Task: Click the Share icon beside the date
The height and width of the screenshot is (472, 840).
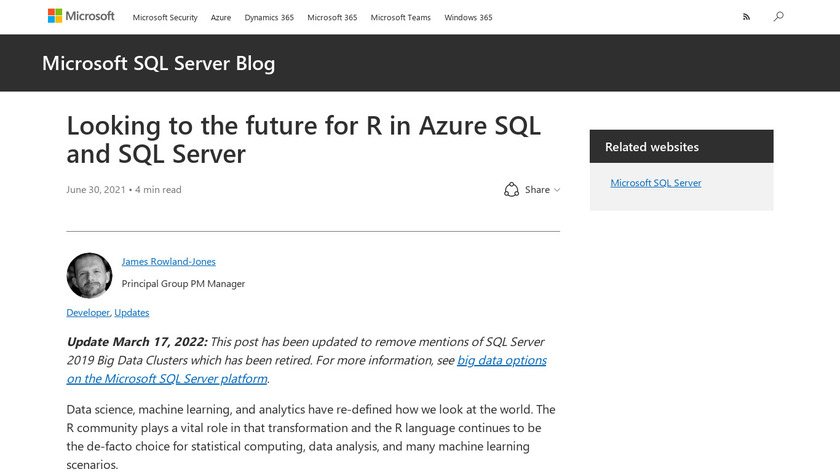Action: coord(512,189)
